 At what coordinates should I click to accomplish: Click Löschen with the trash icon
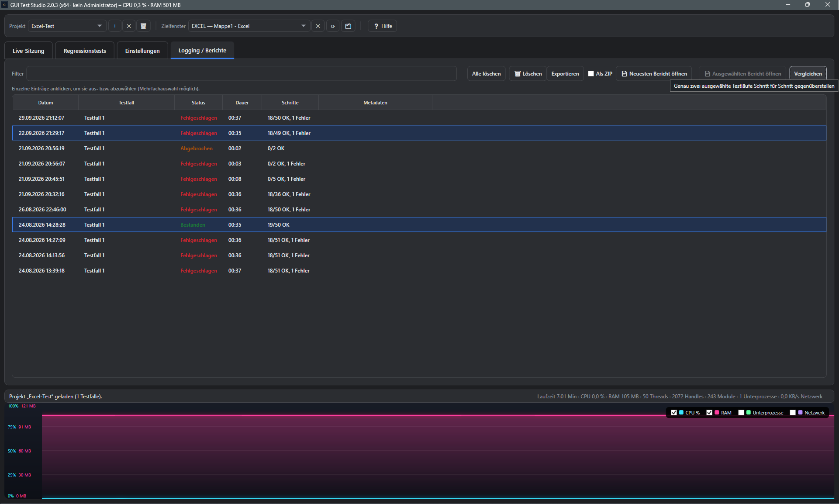coord(528,74)
